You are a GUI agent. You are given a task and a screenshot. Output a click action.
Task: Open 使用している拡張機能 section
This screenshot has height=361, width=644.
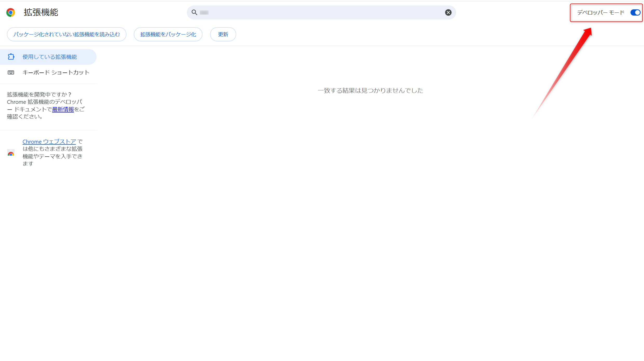point(50,57)
